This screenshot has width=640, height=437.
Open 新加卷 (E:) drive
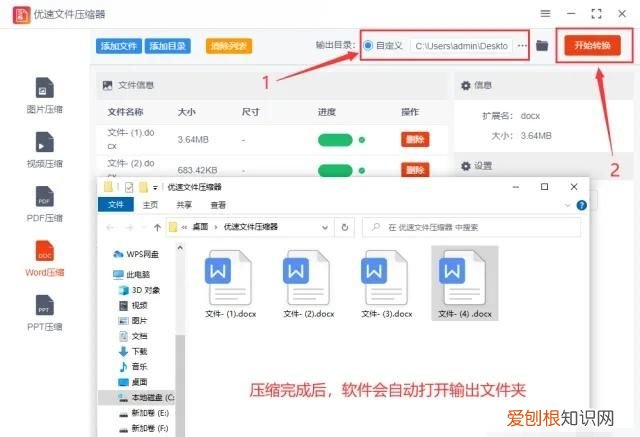(144, 413)
